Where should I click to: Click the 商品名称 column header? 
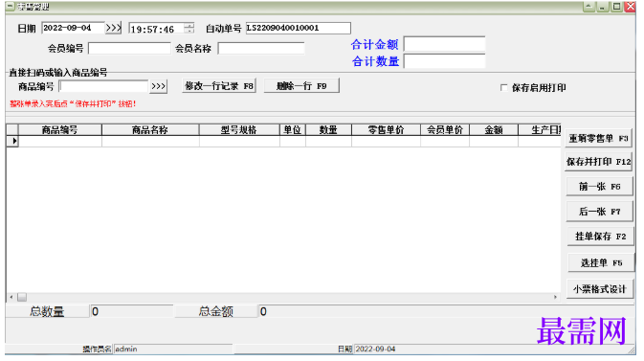150,130
